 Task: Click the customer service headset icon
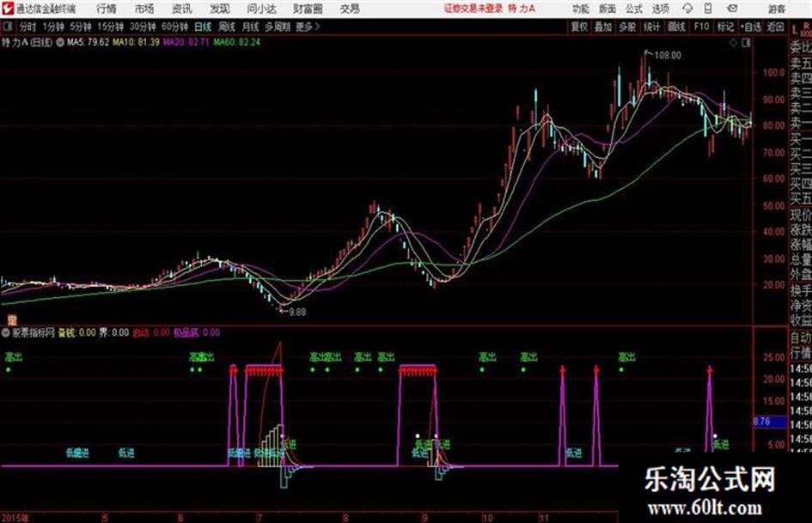pyautogui.click(x=687, y=9)
